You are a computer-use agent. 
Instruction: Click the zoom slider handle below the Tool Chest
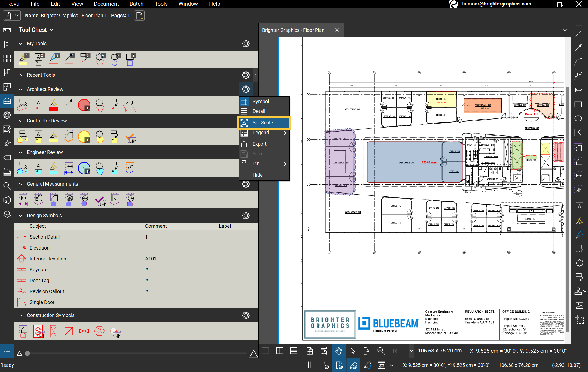click(27, 353)
